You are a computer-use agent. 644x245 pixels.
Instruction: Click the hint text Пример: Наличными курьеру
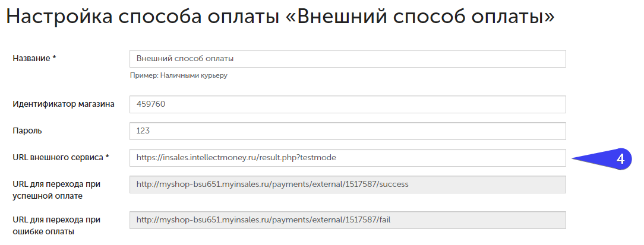coord(179,75)
